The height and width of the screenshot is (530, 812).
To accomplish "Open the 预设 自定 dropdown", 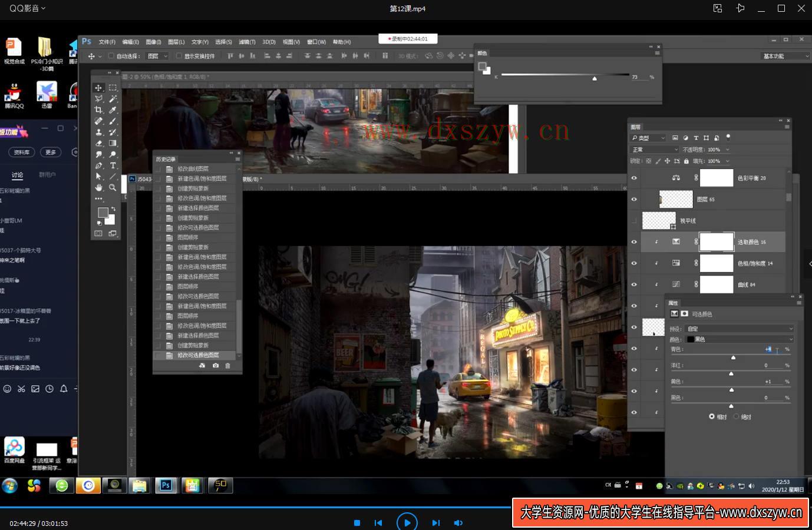I will [x=740, y=329].
